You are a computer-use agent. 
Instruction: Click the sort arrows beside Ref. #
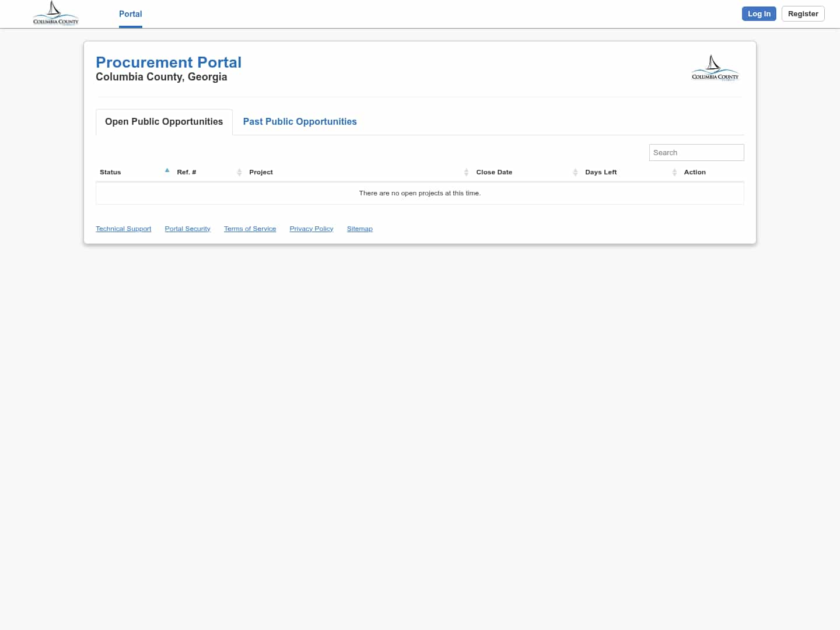pyautogui.click(x=239, y=172)
